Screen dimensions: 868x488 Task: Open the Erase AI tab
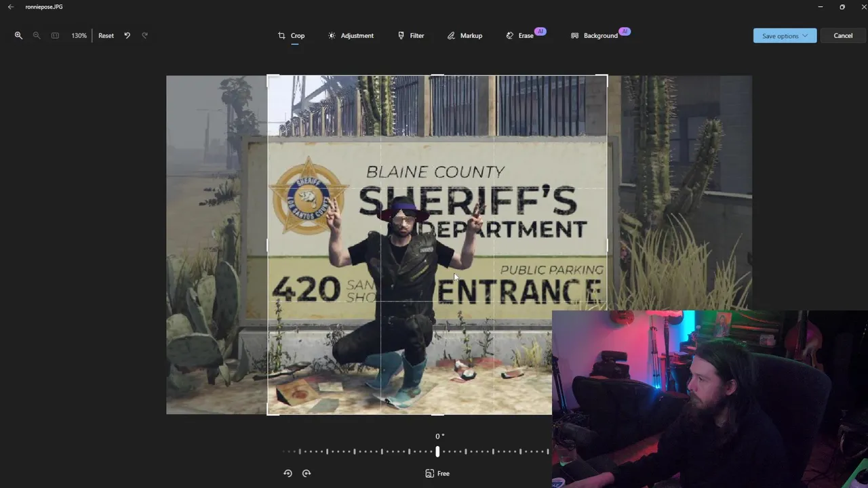[x=525, y=35]
